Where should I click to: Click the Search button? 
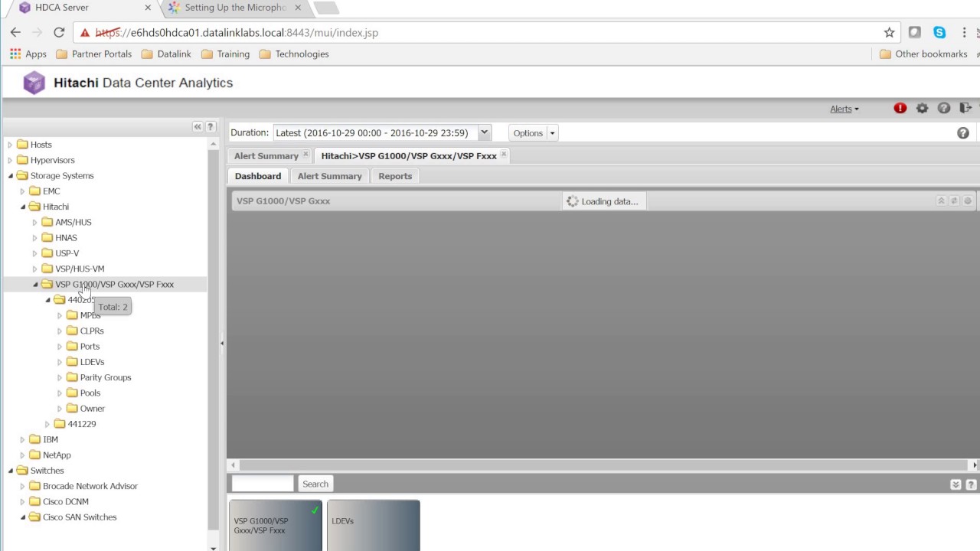coord(315,484)
